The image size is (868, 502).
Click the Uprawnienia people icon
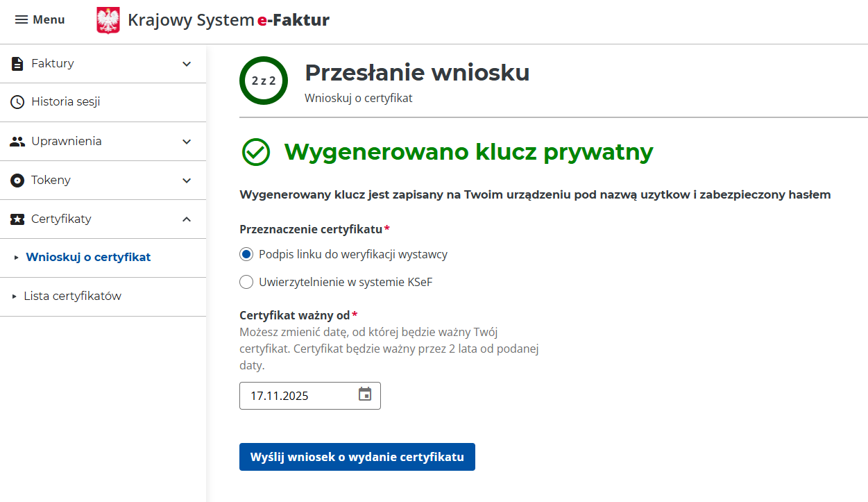pyautogui.click(x=17, y=142)
